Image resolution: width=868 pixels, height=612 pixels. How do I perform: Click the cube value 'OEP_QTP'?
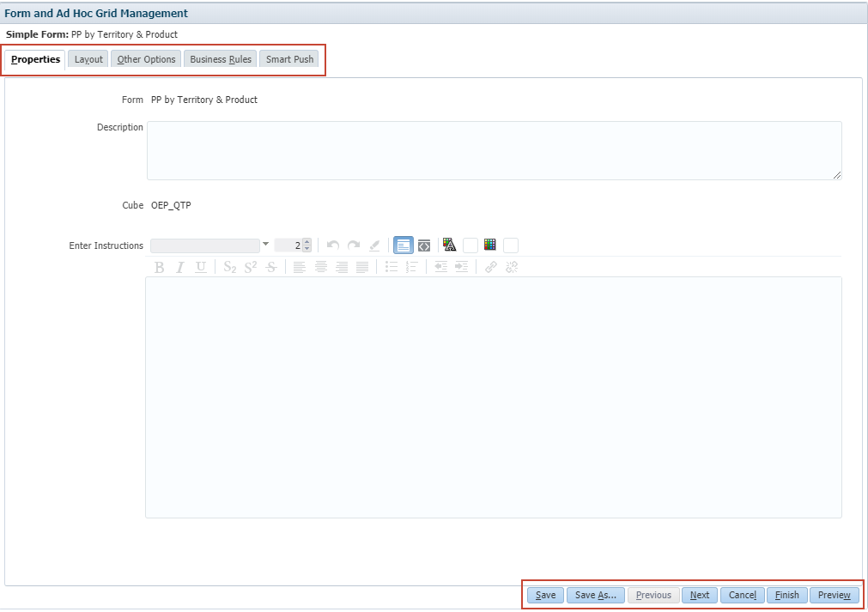(171, 205)
